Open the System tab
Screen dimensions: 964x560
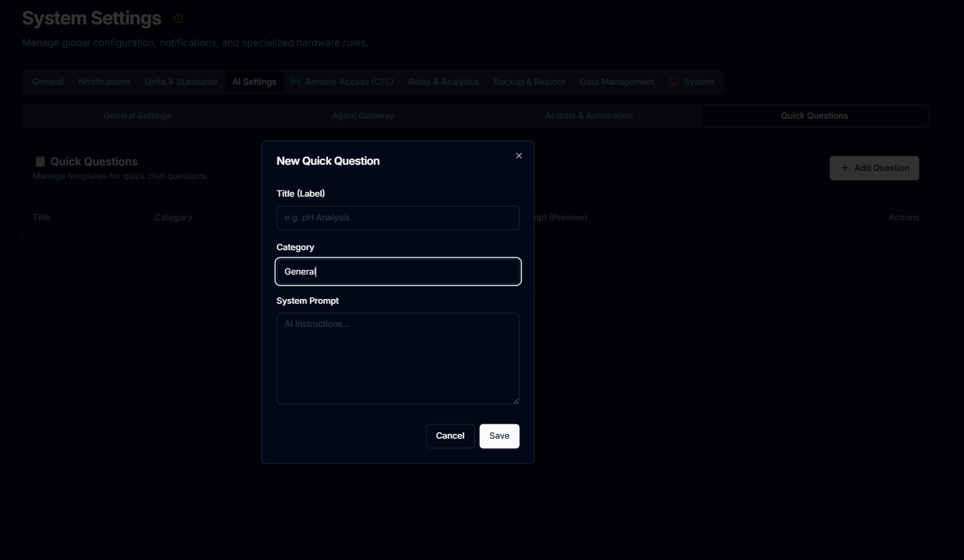[x=691, y=82]
